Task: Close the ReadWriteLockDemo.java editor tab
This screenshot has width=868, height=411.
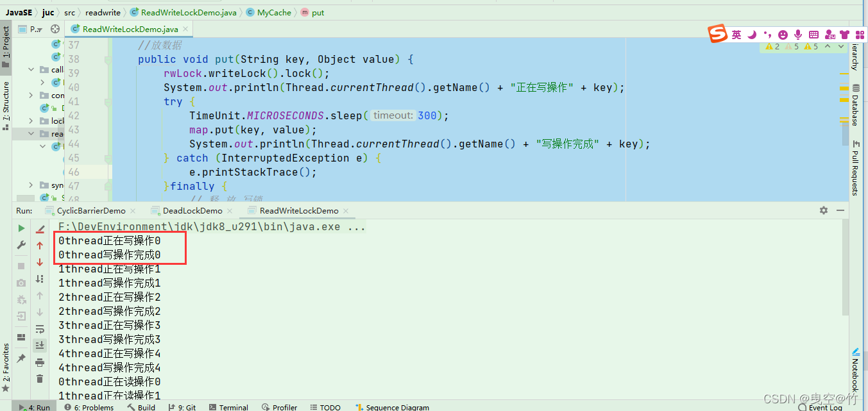Action: click(x=186, y=29)
